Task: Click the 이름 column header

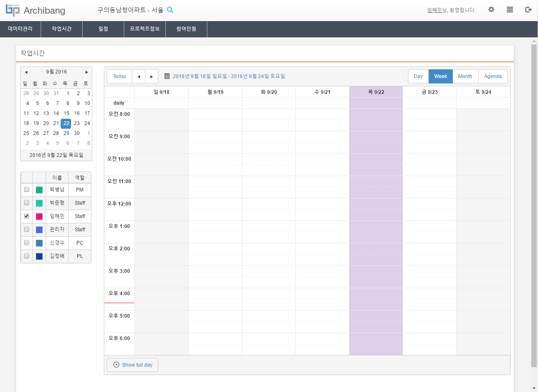Action: tap(57, 178)
